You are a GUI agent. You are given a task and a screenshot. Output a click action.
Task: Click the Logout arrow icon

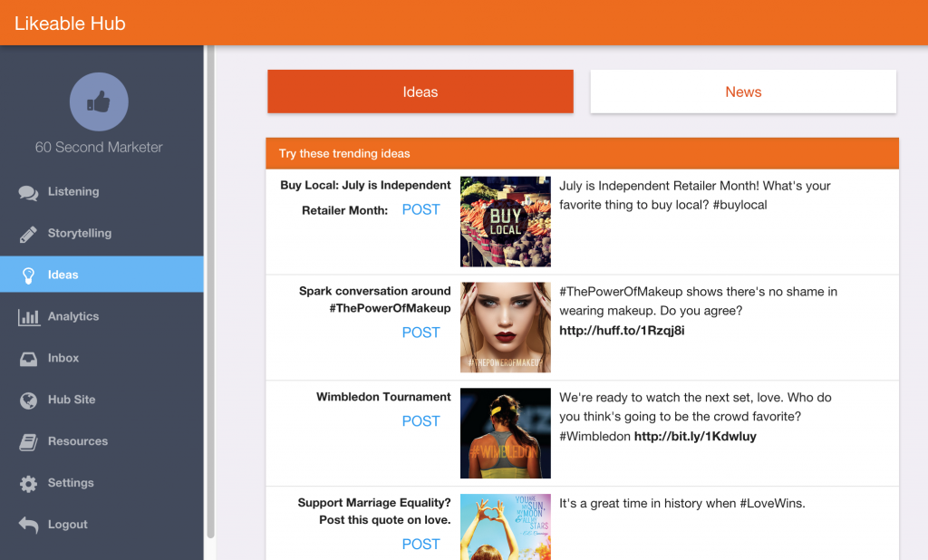pos(29,526)
